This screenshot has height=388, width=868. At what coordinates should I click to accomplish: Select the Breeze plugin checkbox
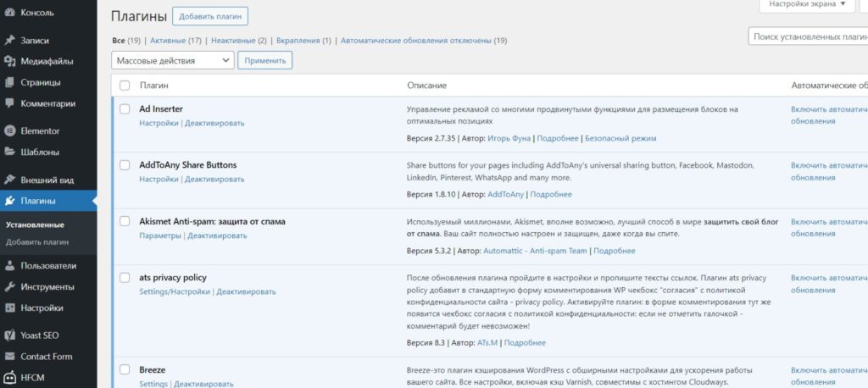tap(125, 369)
